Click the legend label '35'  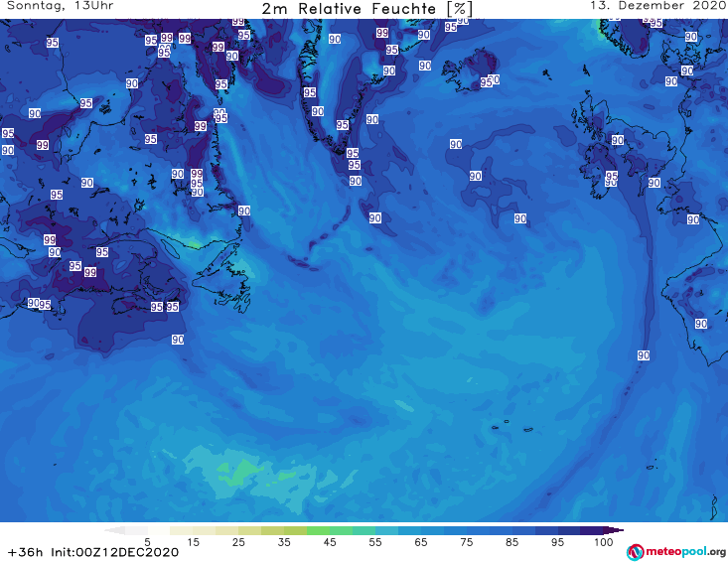[x=284, y=542]
